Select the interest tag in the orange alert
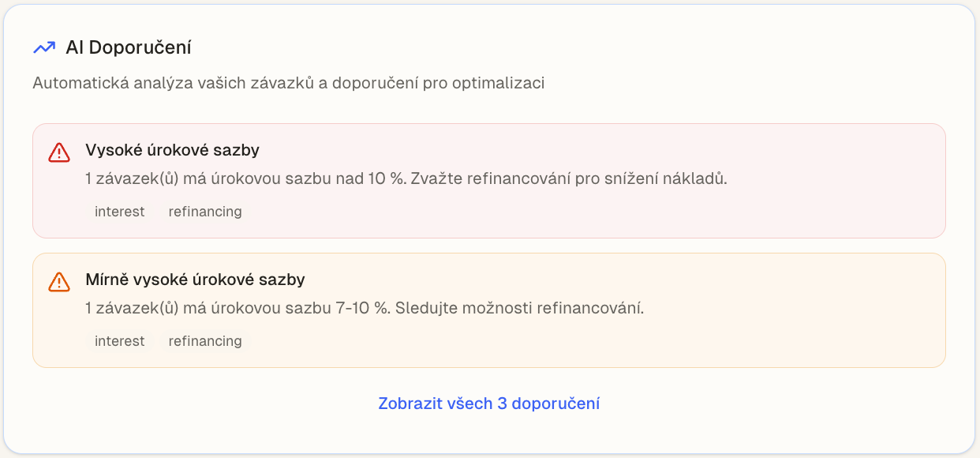Screen dimensions: 980x458 119,340
